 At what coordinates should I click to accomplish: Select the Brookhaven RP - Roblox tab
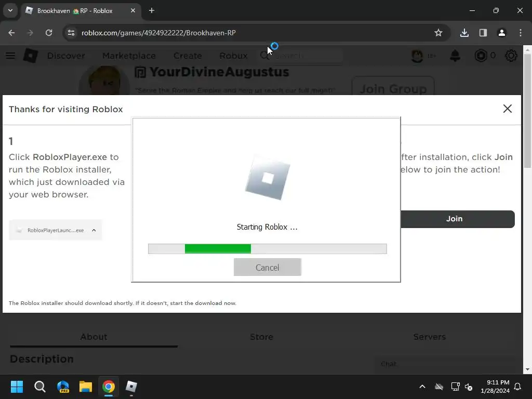tap(82, 10)
